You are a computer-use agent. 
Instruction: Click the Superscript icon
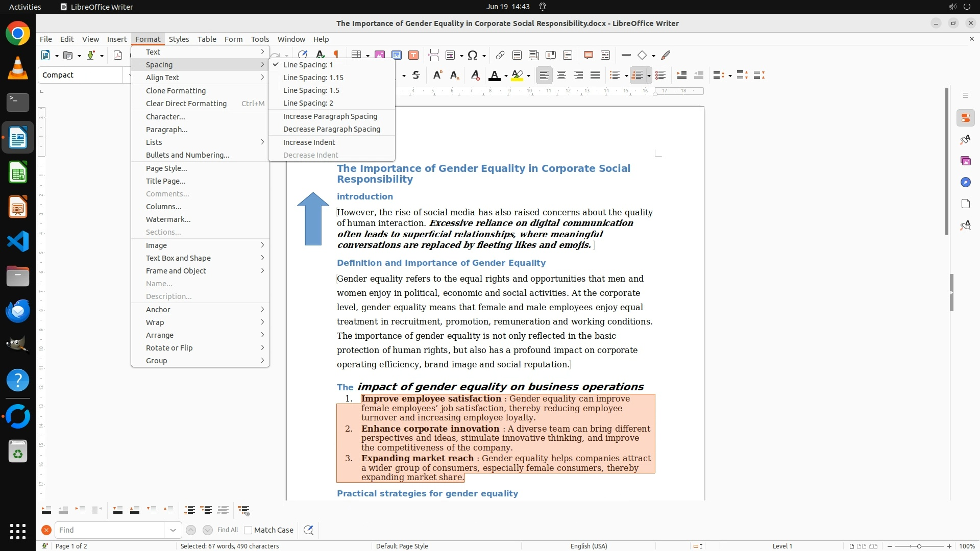click(x=437, y=76)
